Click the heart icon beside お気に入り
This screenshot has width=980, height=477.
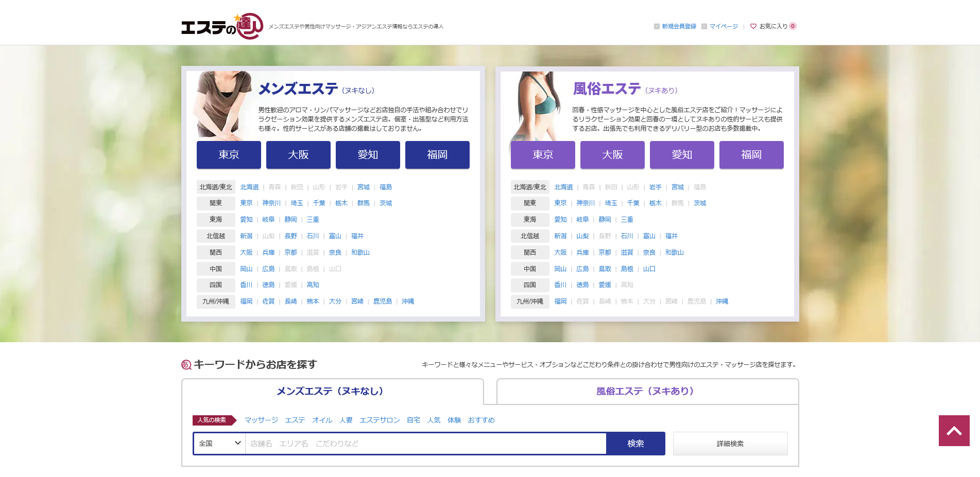click(753, 26)
